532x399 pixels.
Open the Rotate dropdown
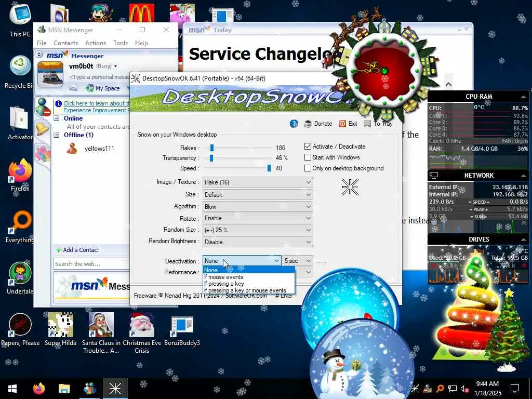pyautogui.click(x=258, y=218)
